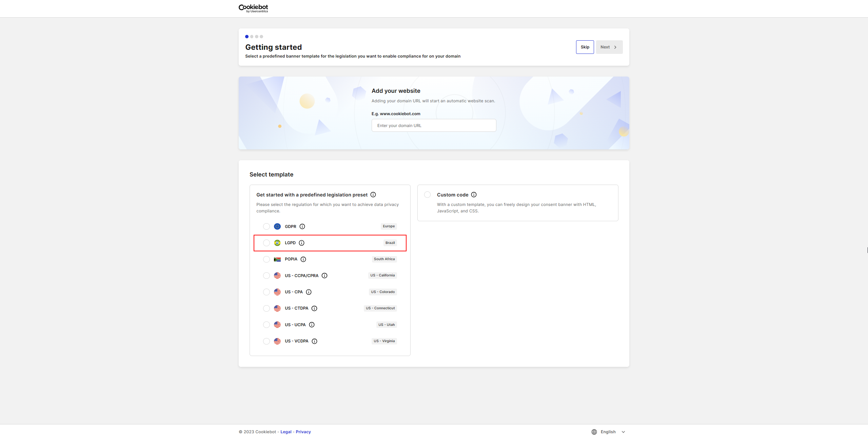Show info for predefined legislation preset

[x=373, y=195]
